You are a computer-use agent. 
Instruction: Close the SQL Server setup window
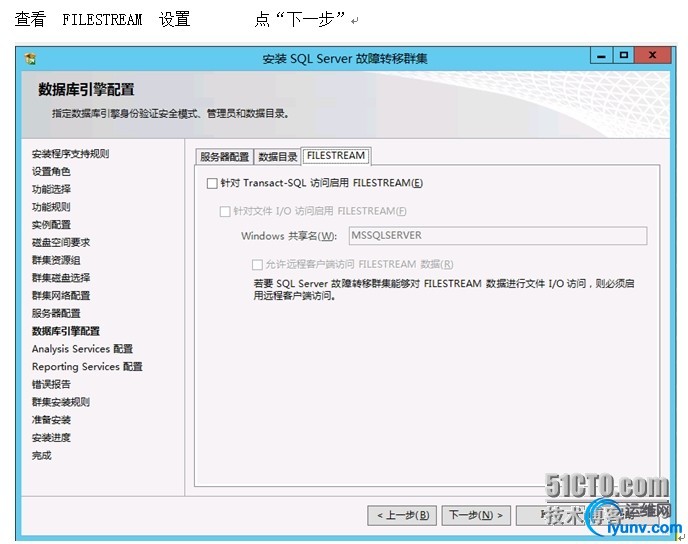click(x=652, y=56)
